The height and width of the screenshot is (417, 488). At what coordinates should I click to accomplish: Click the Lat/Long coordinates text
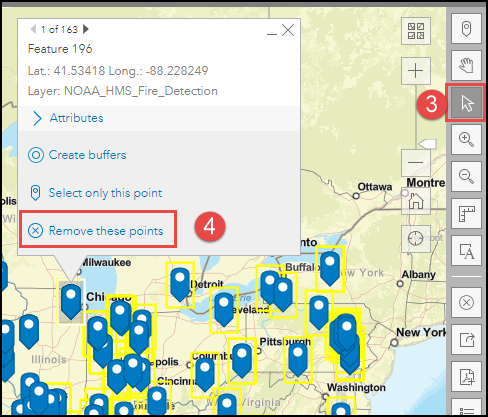[x=118, y=71]
